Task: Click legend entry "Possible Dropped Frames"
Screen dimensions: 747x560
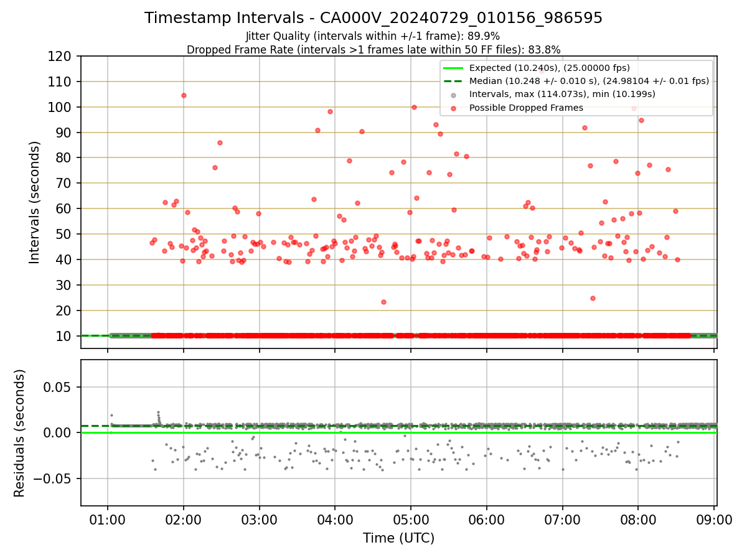Action: click(x=526, y=108)
